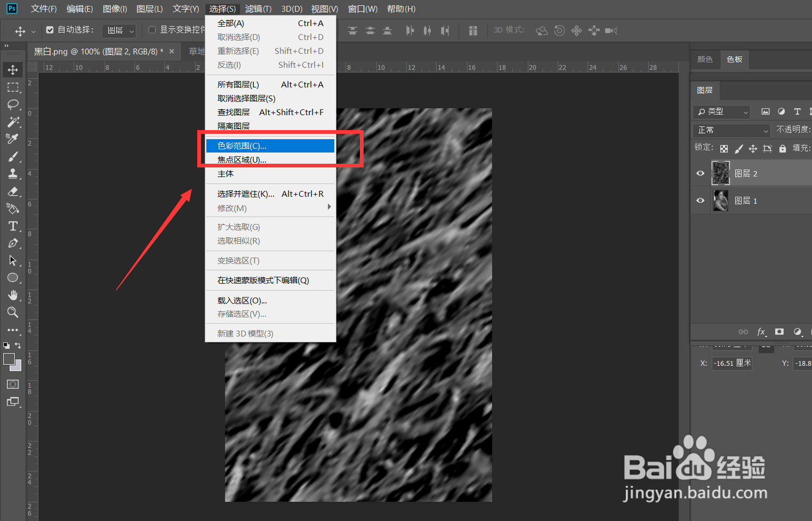Image resolution: width=812 pixels, height=521 pixels.
Task: Open the 滤镜(T) menu
Action: (258, 9)
